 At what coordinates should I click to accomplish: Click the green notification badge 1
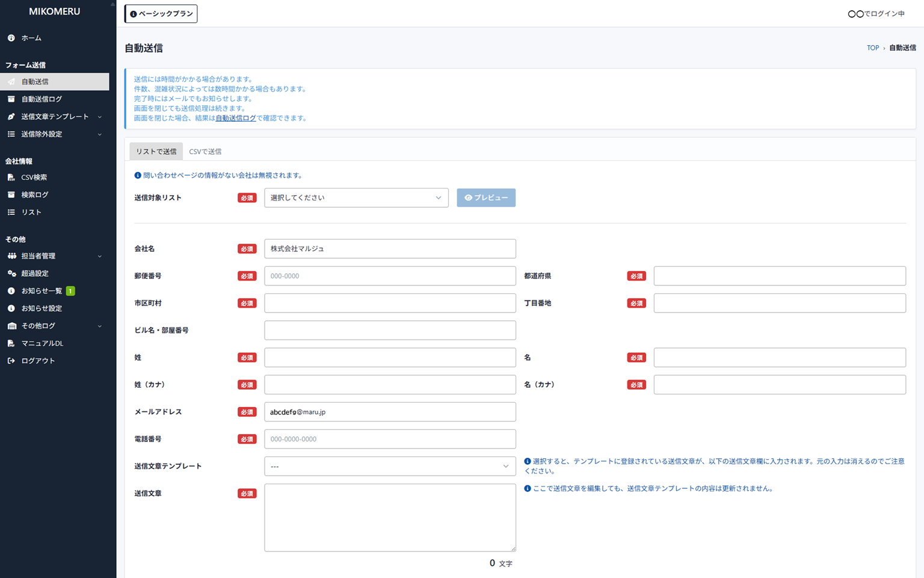pos(70,291)
